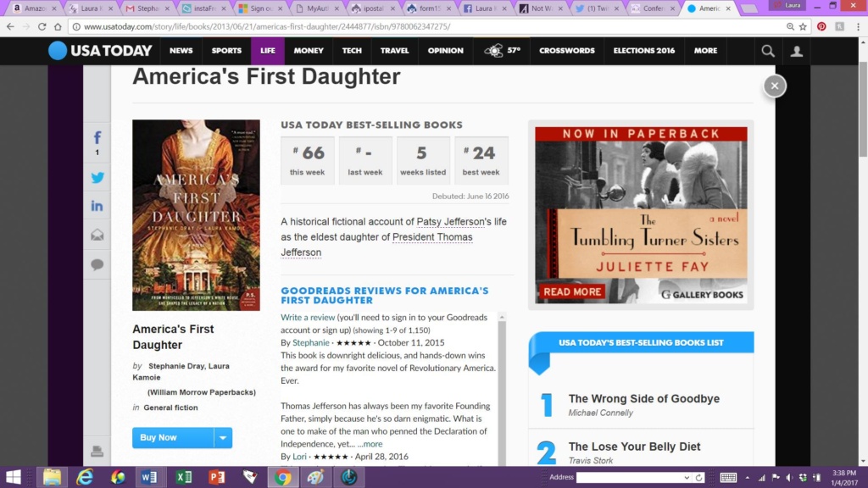
Task: Open the Paint app in the taskbar
Action: (x=315, y=477)
